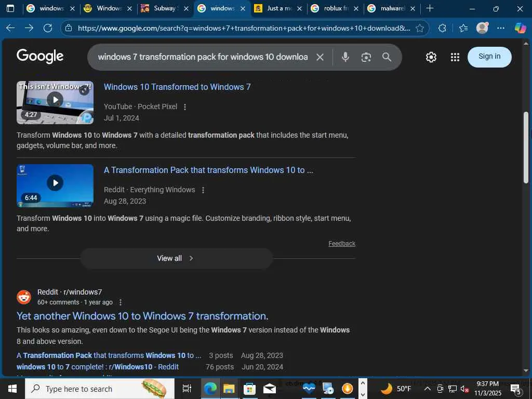Go to the Google home logo
This screenshot has width=532, height=399.
pyautogui.click(x=40, y=56)
